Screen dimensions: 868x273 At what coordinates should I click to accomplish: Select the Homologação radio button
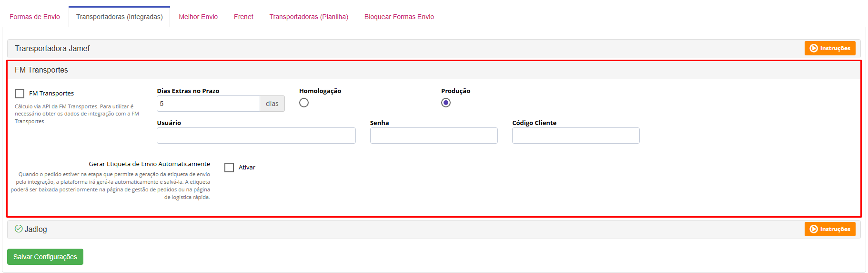point(304,103)
